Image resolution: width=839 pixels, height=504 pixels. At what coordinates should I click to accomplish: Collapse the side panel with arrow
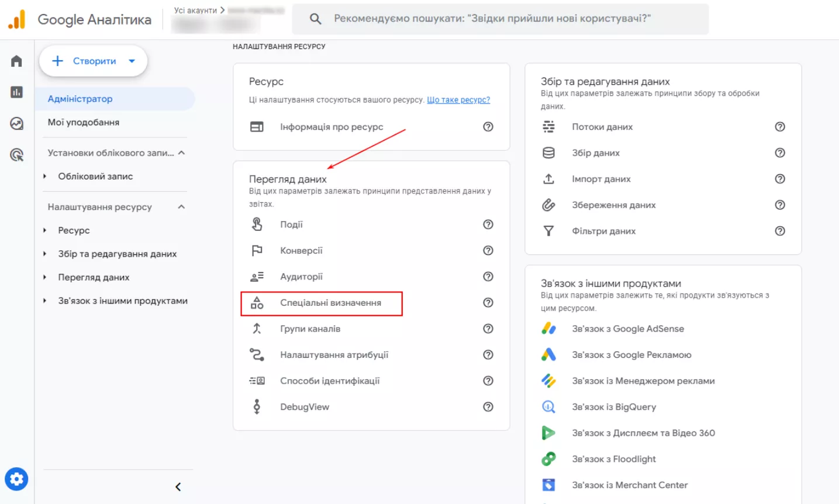(178, 486)
